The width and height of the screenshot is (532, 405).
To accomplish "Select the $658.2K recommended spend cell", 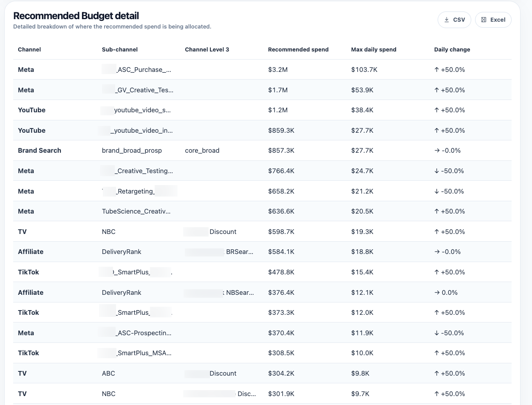I will 281,191.
